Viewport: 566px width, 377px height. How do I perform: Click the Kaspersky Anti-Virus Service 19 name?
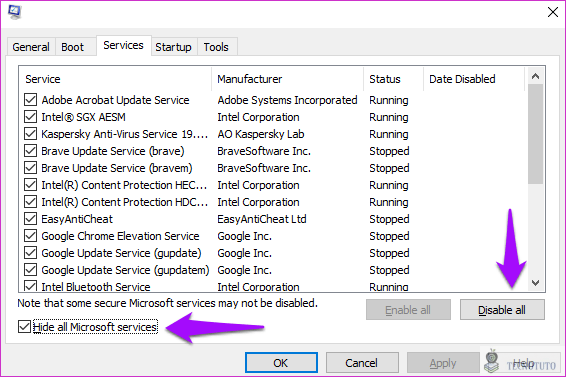coord(125,134)
